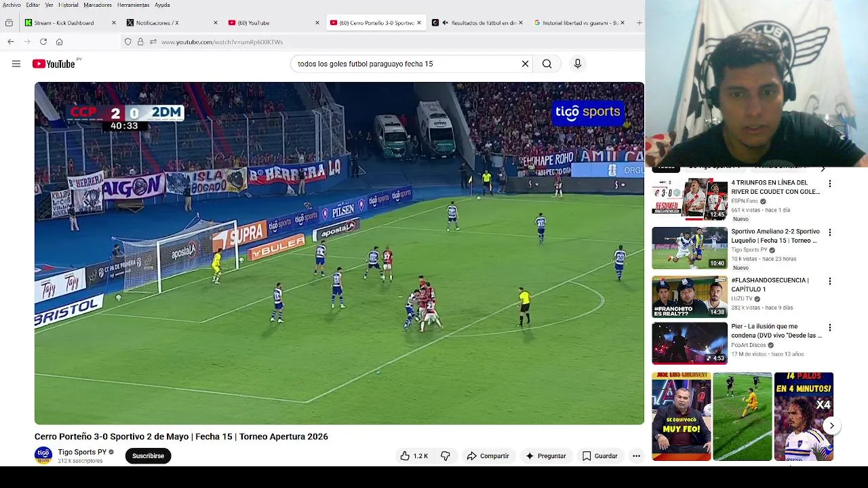
Task: Open the Preguntar AI assistant button
Action: coord(546,456)
